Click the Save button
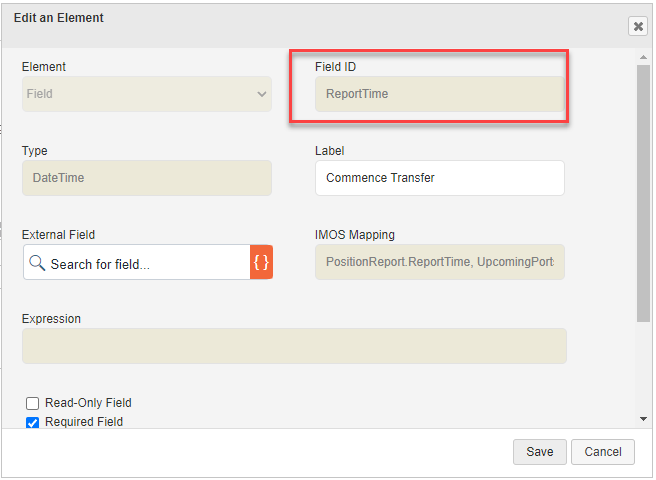Image resolution: width=656 pixels, height=480 pixels. tap(539, 452)
